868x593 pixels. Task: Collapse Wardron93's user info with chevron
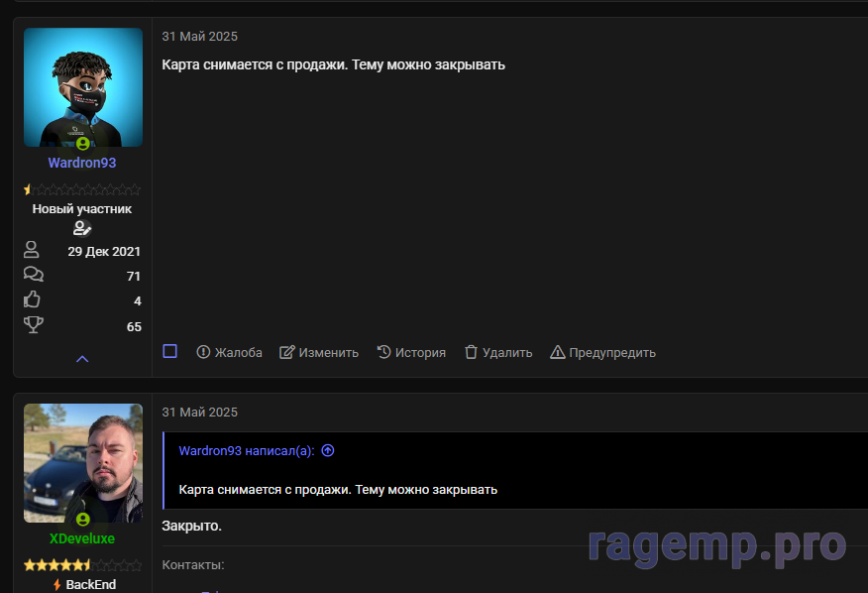pos(82,359)
